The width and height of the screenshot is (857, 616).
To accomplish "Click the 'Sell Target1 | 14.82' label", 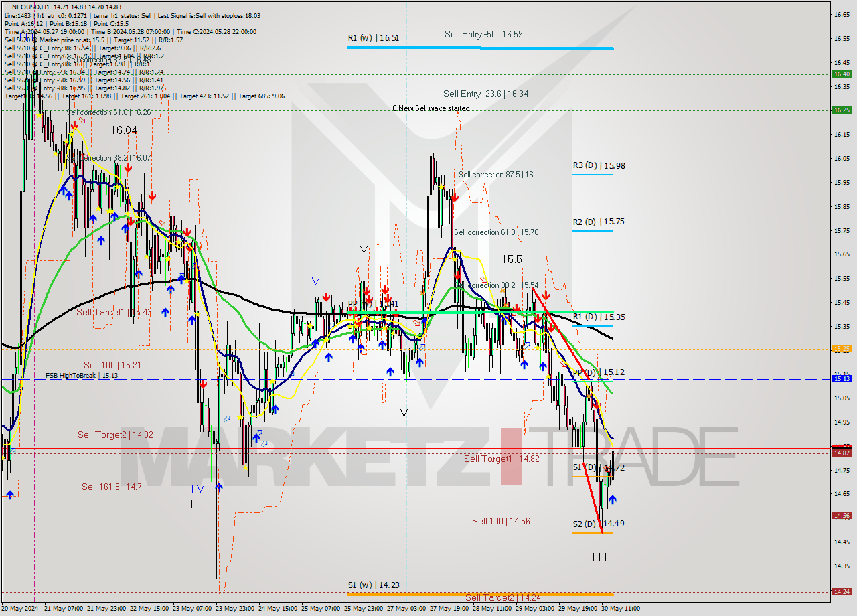I will click(x=501, y=459).
